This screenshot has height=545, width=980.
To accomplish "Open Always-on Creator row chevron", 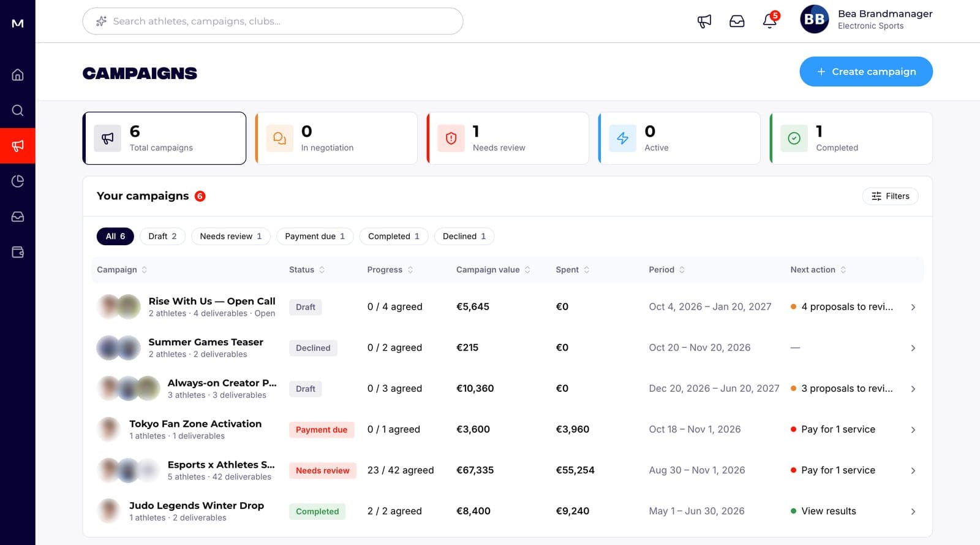I will 913,389.
